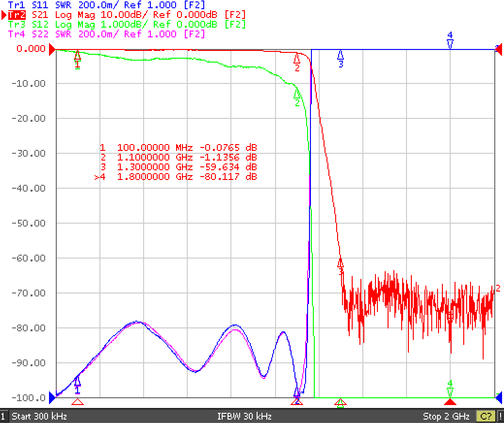
Task: Click blue marker 4 at top
Action: click(x=450, y=40)
